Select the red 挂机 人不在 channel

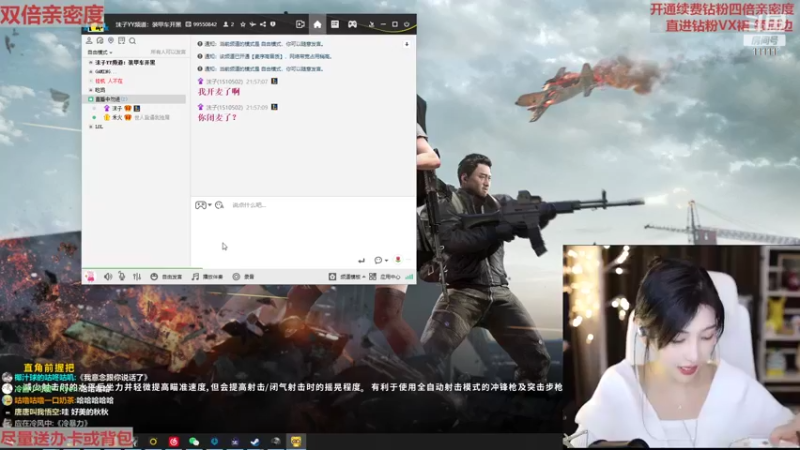coord(109,81)
